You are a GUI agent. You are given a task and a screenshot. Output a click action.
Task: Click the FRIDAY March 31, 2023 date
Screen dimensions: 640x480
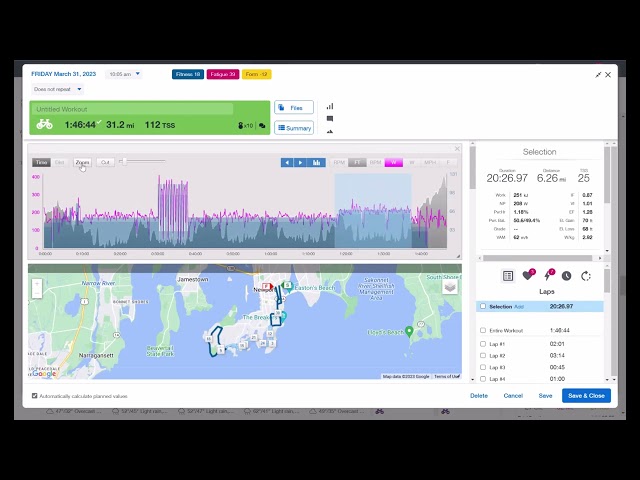pos(64,74)
